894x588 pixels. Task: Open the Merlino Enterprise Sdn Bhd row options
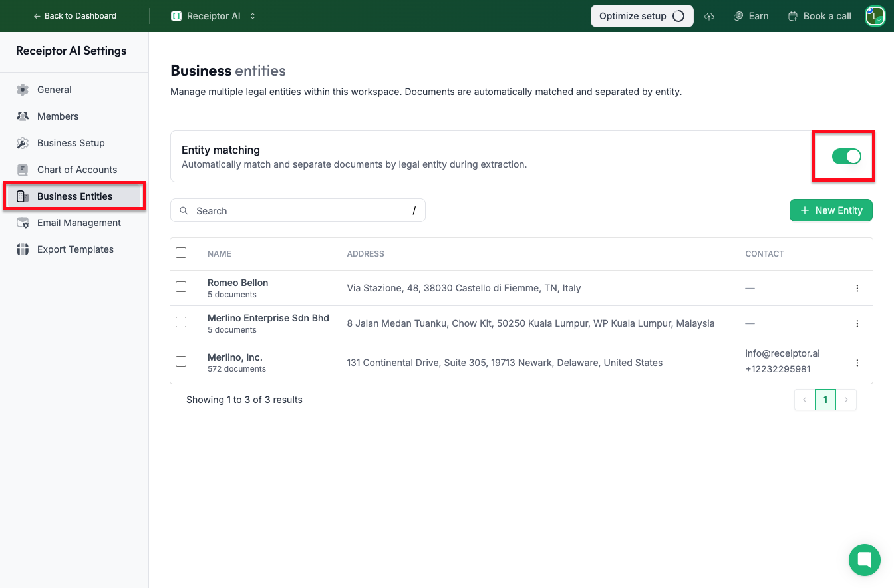(x=857, y=323)
